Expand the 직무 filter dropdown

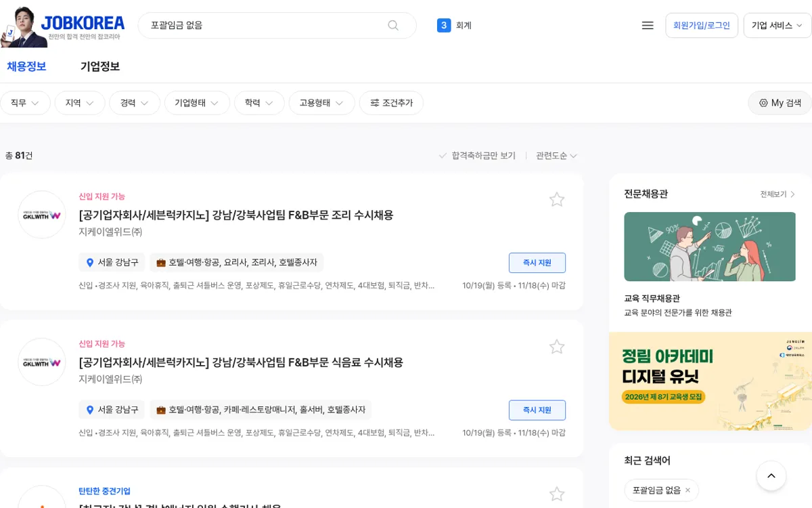tap(26, 103)
